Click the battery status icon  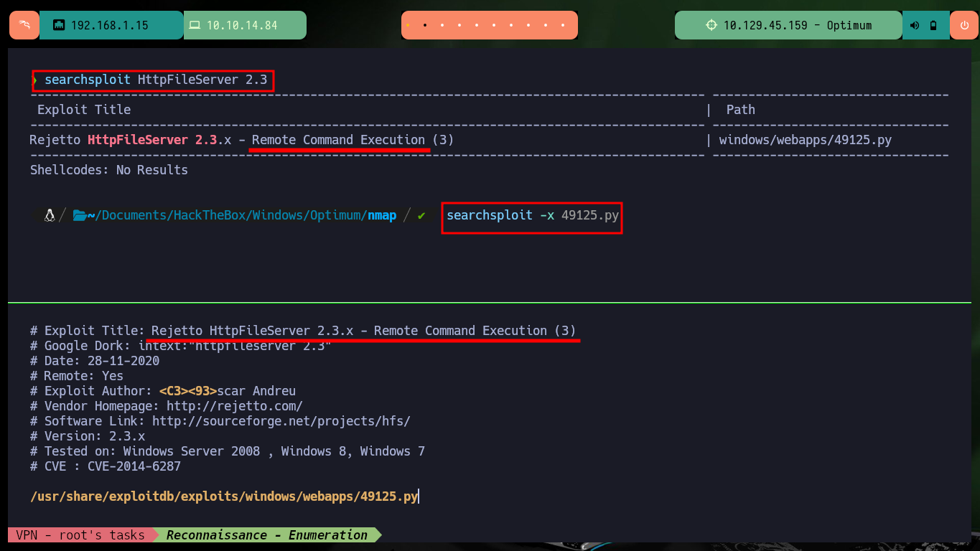(x=933, y=25)
